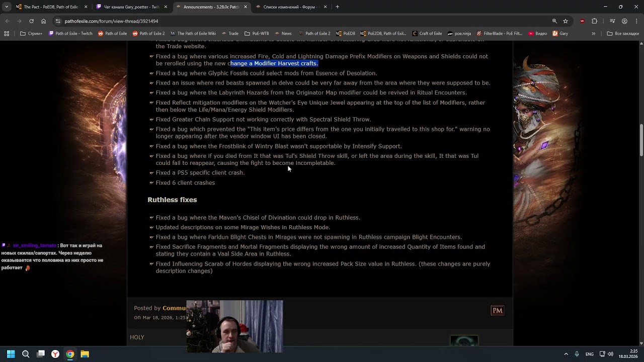Open the Trade bookmark folder

[x=230, y=34]
